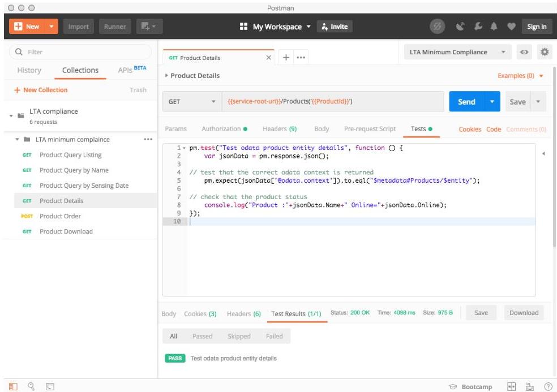Switch to the APIs beta tab

click(132, 70)
